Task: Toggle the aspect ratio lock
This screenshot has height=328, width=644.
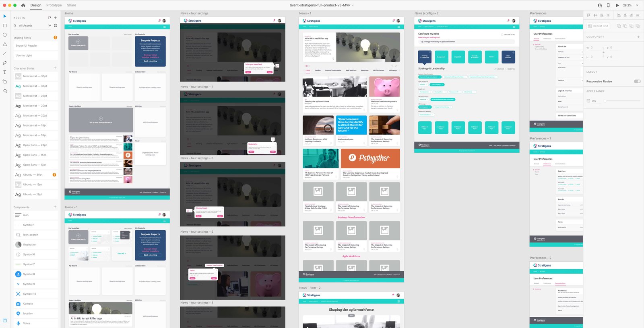Action: coord(603,52)
